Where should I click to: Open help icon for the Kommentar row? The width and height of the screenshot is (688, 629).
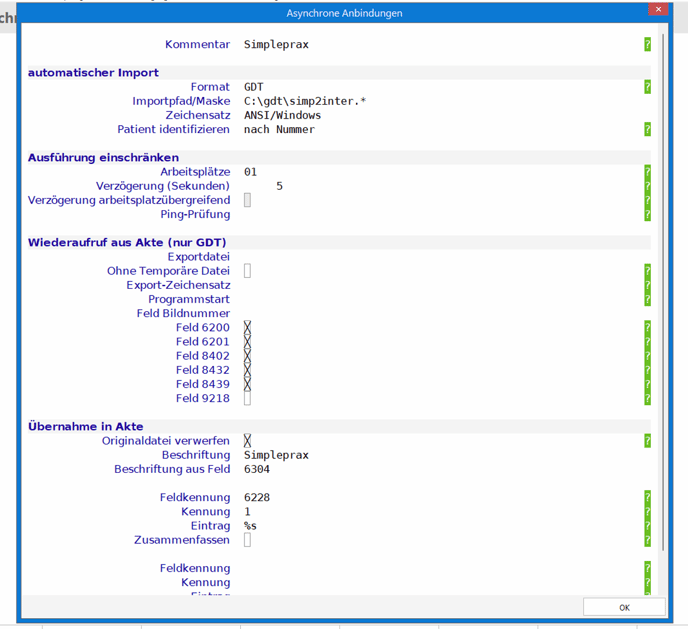coord(647,44)
